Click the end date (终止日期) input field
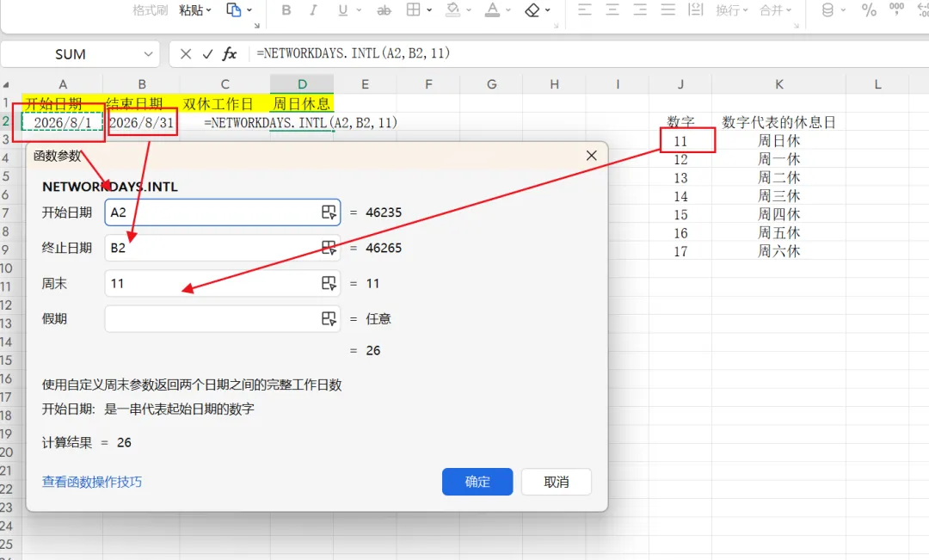 pos(222,248)
